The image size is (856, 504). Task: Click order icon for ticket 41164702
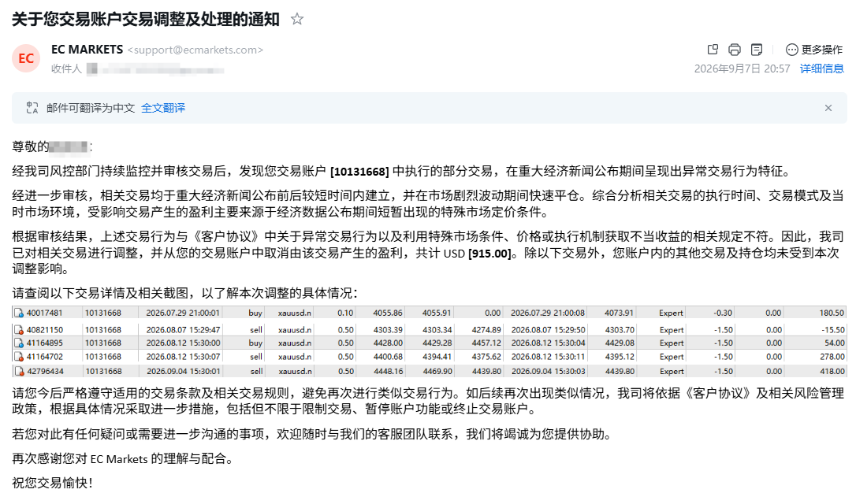tap(19, 357)
